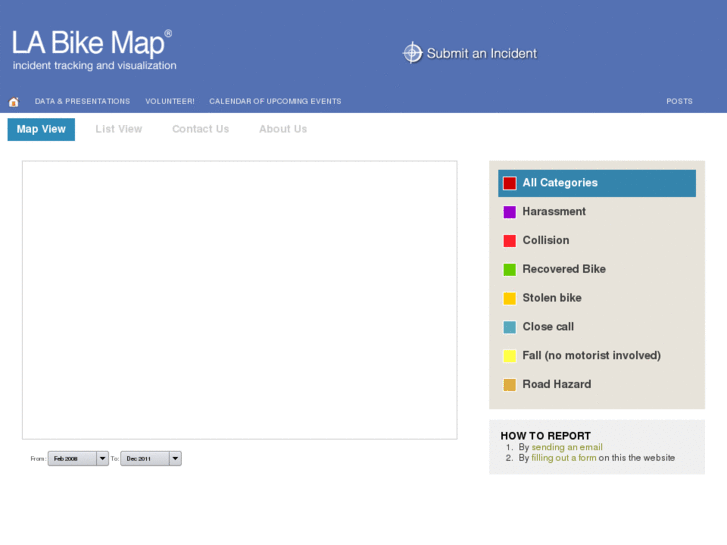
Task: Filter incidents by Recovered Bike
Action: click(x=597, y=269)
